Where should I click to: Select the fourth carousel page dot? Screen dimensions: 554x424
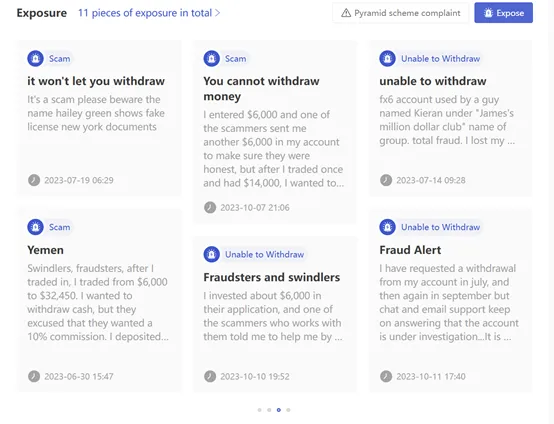[288, 410]
